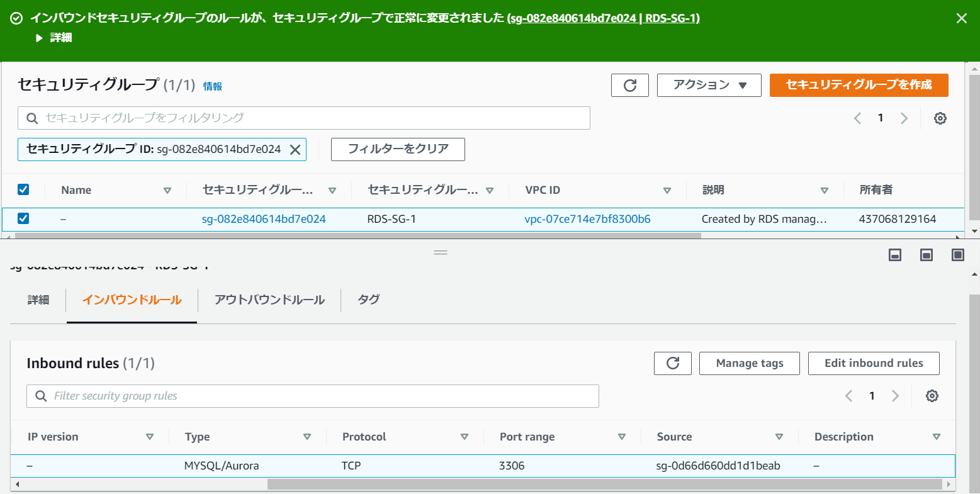Toggle the select-all checkbox in header
This screenshot has width=980, height=494.
[x=23, y=189]
